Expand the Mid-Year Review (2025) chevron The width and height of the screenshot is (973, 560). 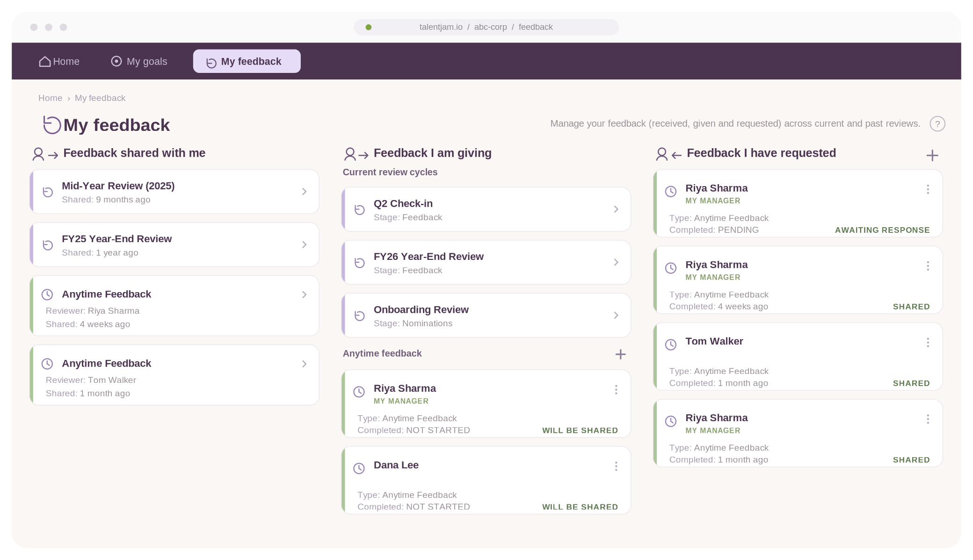click(x=304, y=192)
